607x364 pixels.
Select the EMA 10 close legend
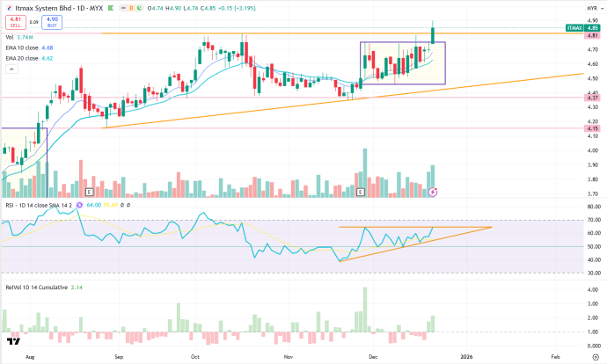tap(29, 47)
